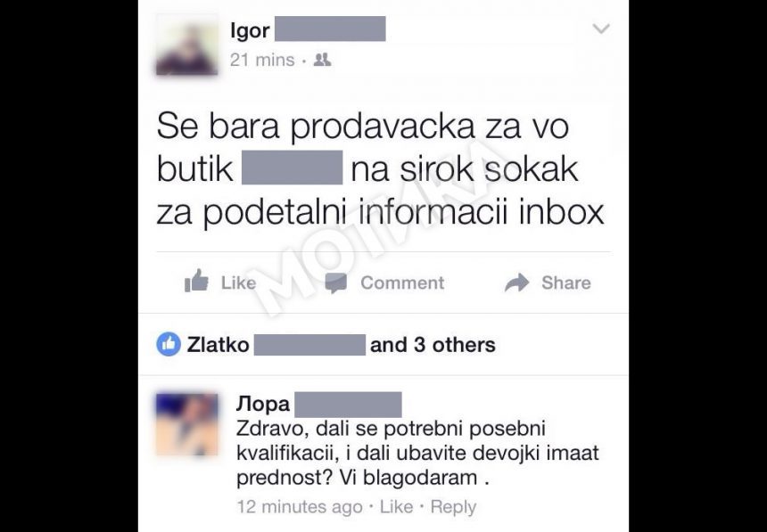Click the Like text button on post

tap(238, 282)
